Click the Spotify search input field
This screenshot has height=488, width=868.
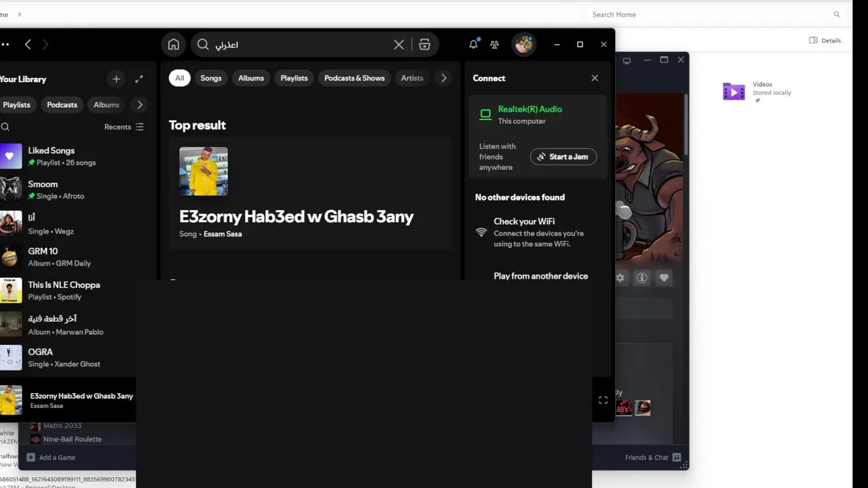[x=302, y=45]
